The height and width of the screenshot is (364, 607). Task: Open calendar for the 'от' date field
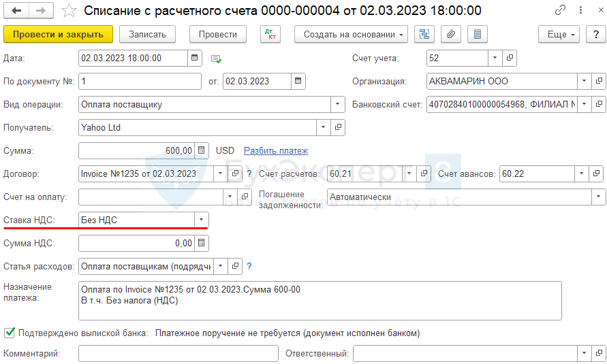point(298,81)
